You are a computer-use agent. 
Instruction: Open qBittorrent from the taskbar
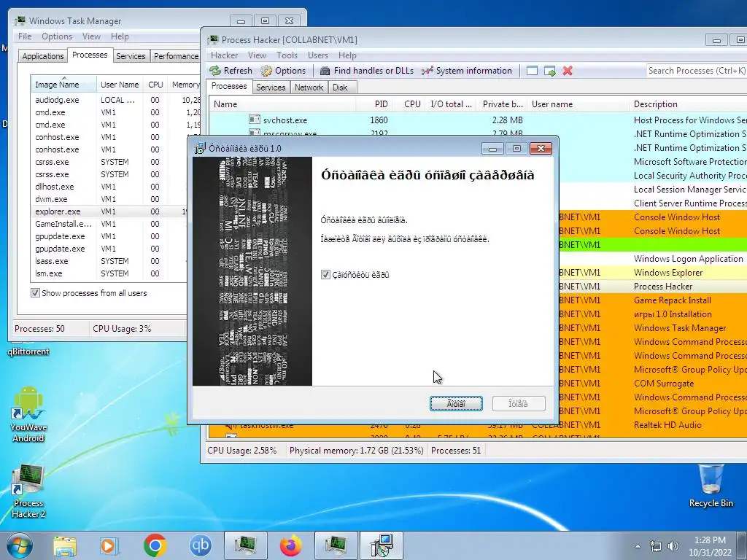click(200, 545)
